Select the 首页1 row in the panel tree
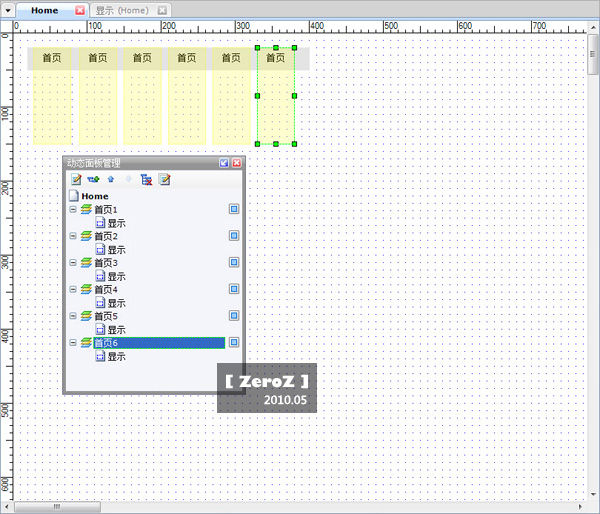This screenshot has height=514, width=600. (106, 209)
